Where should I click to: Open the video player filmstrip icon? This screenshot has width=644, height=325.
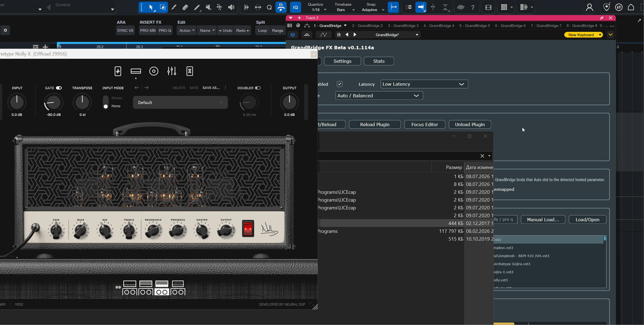click(x=488, y=7)
